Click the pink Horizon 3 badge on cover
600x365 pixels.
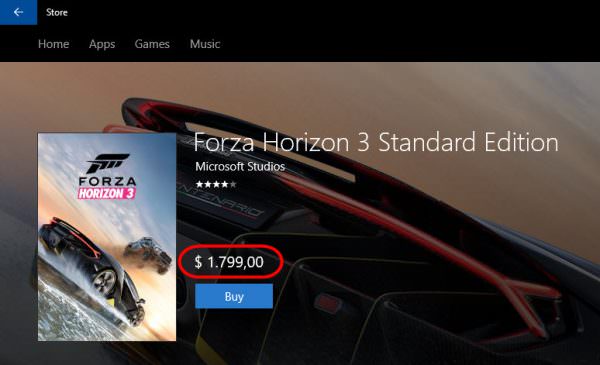106,193
